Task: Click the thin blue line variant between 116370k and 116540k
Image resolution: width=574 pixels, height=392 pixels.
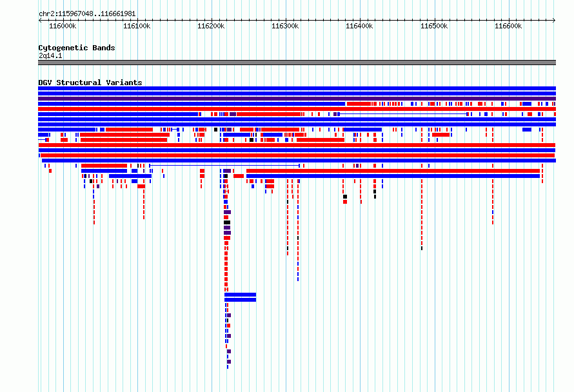Action: [403, 114]
